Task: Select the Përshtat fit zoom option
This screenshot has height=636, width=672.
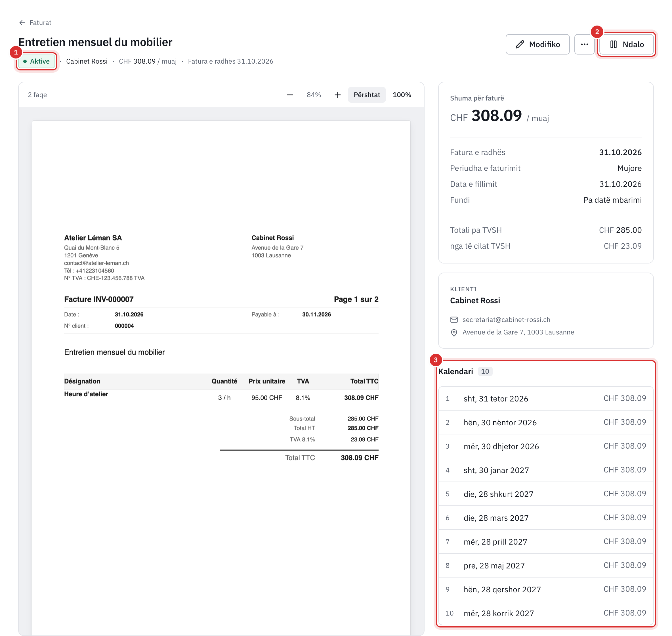Action: pos(367,95)
